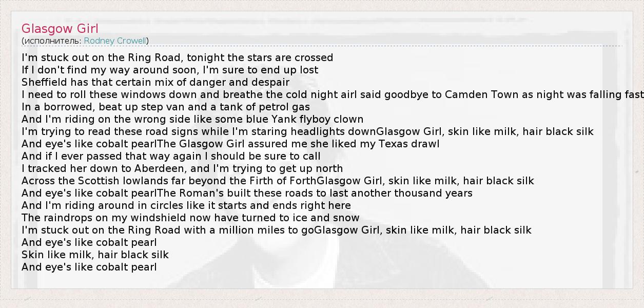Click the line 'sure to end up lost'
This screenshot has width=644, height=308.
(x=170, y=70)
